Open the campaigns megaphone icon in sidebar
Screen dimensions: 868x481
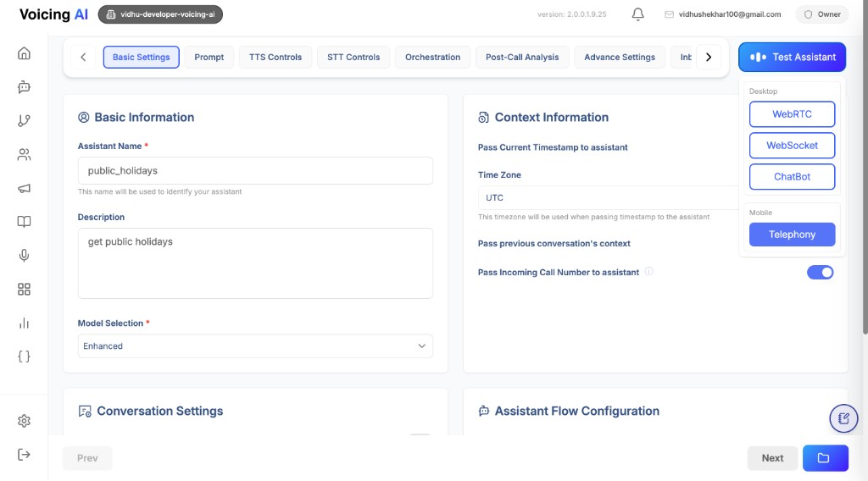tap(24, 189)
